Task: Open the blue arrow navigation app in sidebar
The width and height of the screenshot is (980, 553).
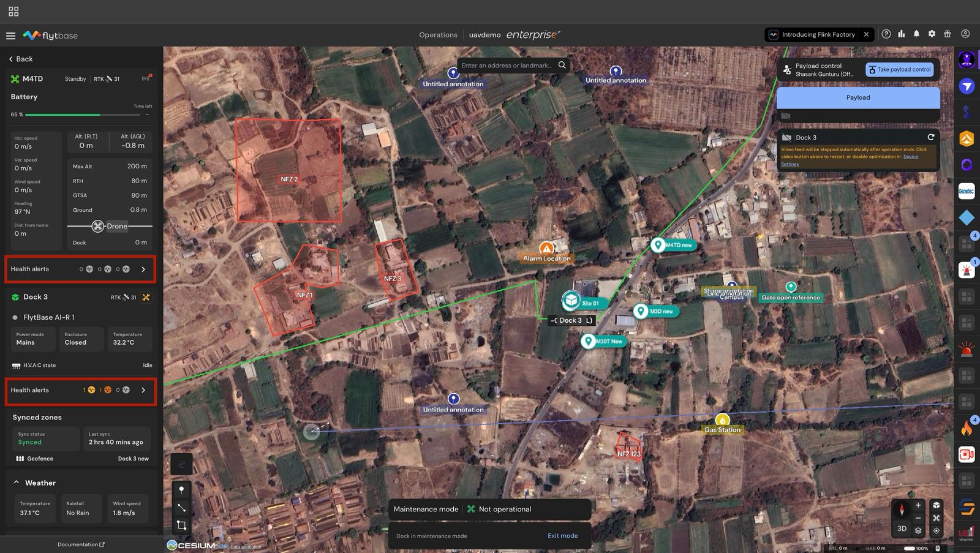Action: pyautogui.click(x=967, y=86)
